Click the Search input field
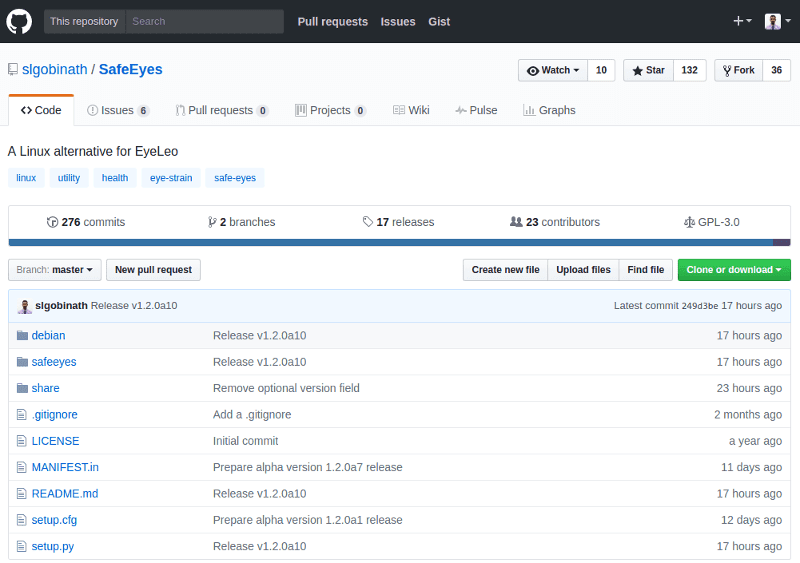This screenshot has width=800, height=563. [x=205, y=21]
